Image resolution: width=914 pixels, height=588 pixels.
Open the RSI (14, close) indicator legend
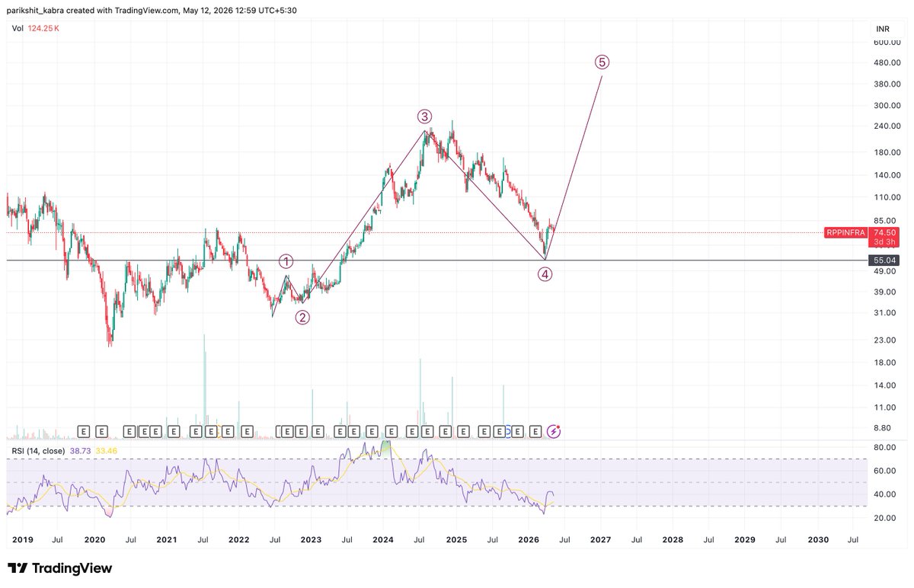40,452
